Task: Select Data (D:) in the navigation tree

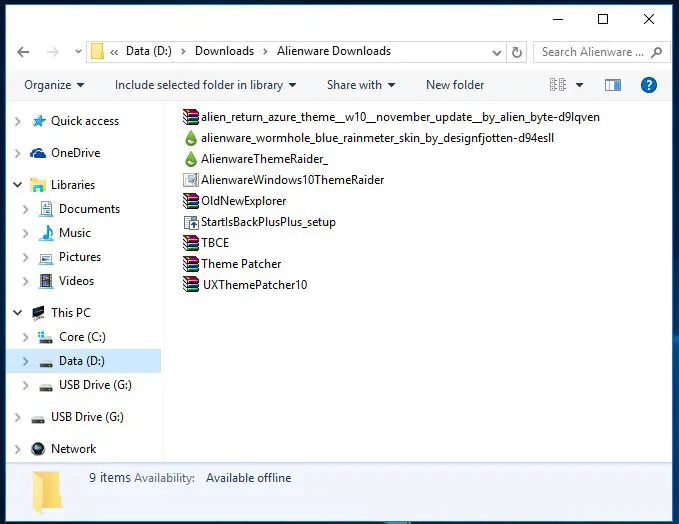Action: [x=82, y=361]
